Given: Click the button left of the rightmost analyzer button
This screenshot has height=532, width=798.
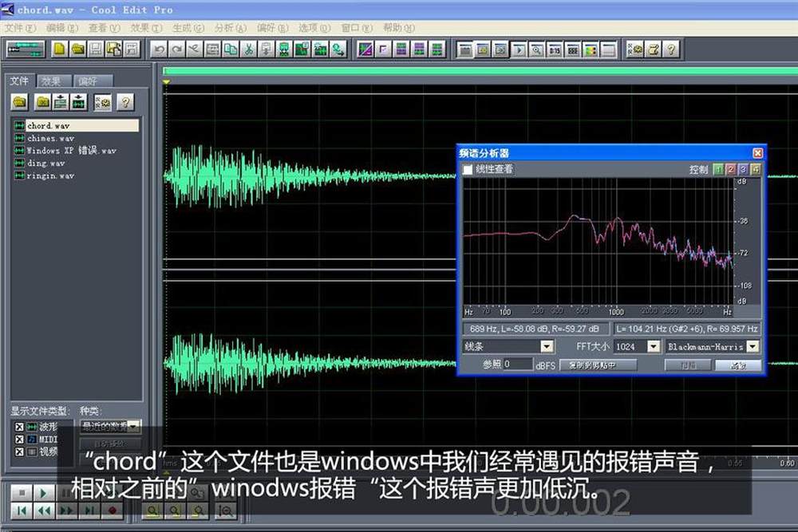Looking at the screenshot, I should pyautogui.click(x=688, y=365).
